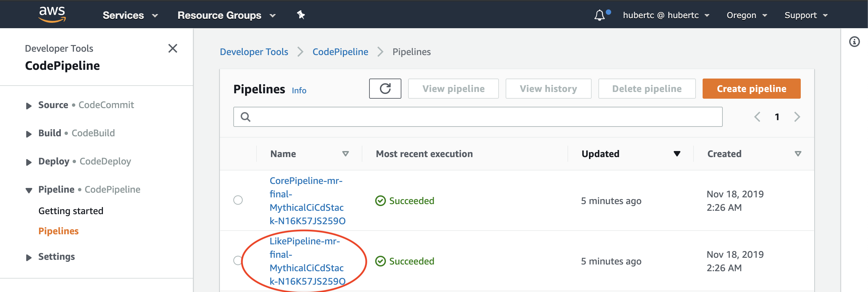Screen dimensions: 868x292
Task: Go to next page of pipelines
Action: tap(797, 117)
